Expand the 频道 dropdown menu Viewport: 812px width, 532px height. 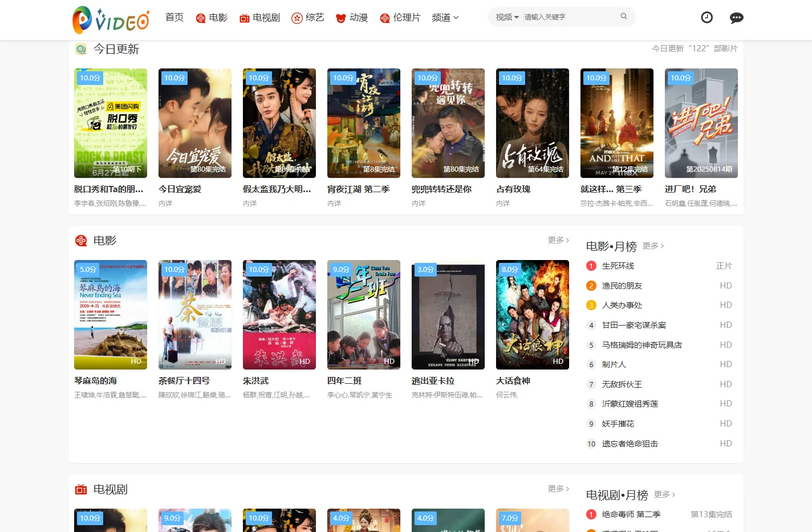tap(445, 18)
